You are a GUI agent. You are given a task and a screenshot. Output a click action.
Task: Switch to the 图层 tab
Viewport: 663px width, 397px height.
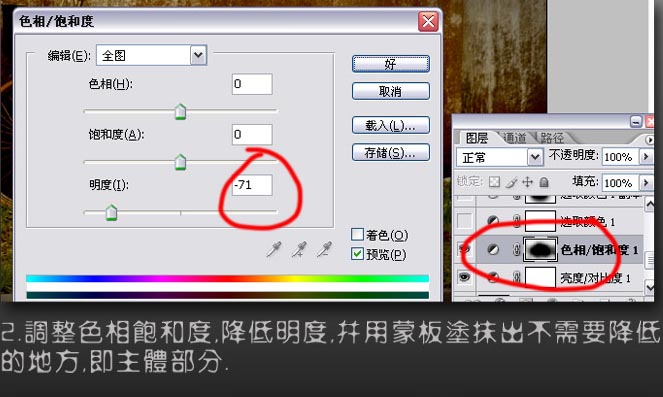(x=477, y=138)
